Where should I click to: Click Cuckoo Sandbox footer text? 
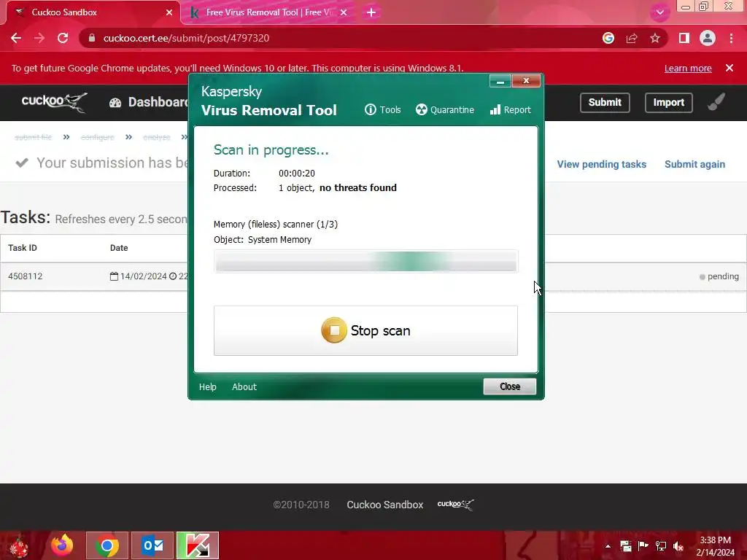tap(385, 505)
